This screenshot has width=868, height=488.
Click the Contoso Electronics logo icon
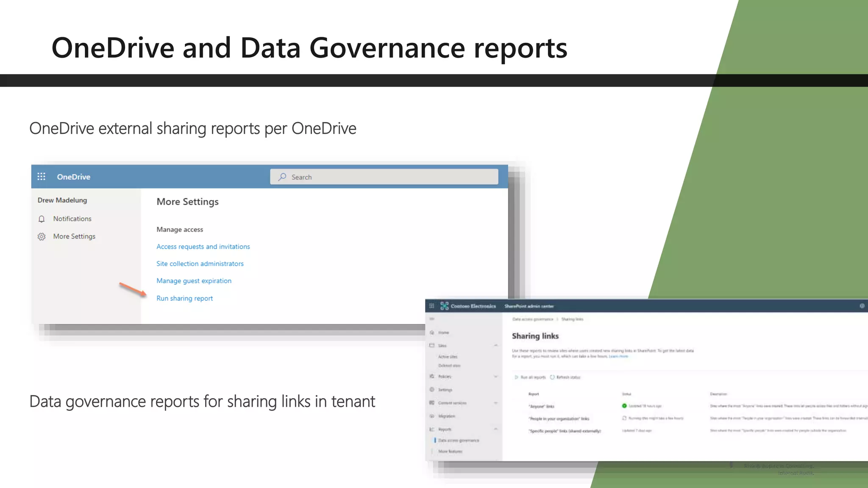coord(444,306)
